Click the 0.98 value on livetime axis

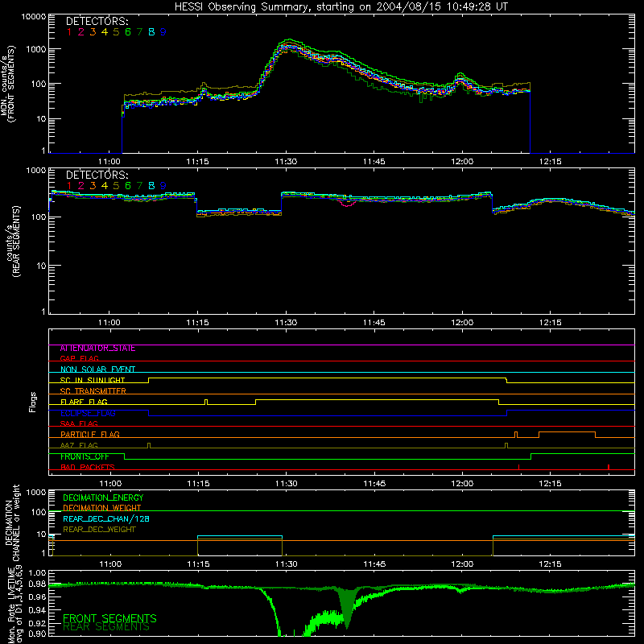pyautogui.click(x=37, y=584)
